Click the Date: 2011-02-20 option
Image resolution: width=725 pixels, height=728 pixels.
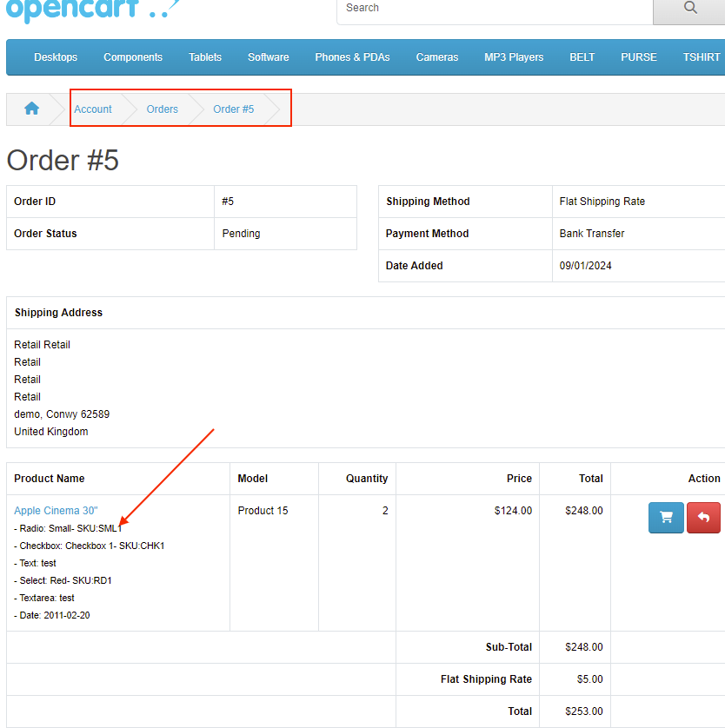point(52,615)
